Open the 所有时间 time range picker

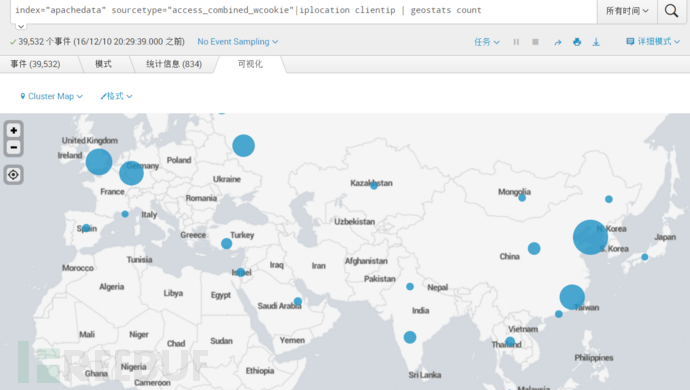pos(627,11)
